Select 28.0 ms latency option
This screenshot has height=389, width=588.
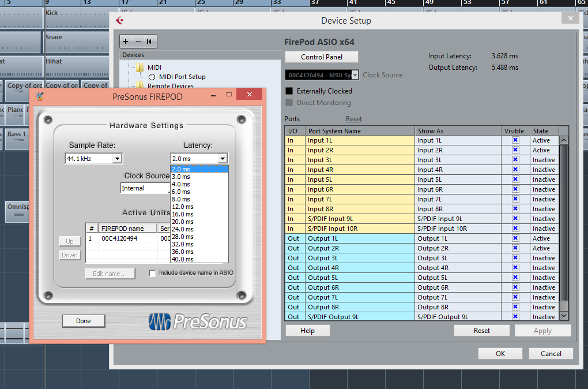point(199,237)
